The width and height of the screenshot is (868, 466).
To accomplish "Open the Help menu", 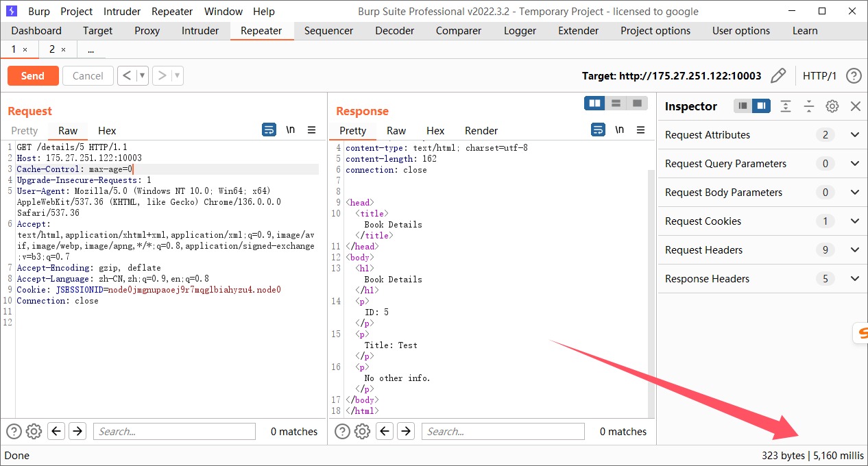I will 263,11.
